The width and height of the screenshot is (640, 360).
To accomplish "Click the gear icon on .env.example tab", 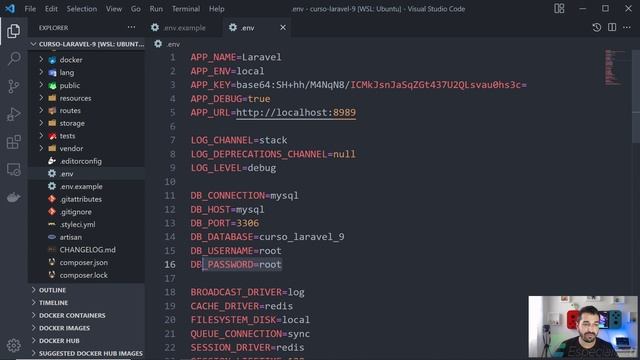I will [x=155, y=27].
